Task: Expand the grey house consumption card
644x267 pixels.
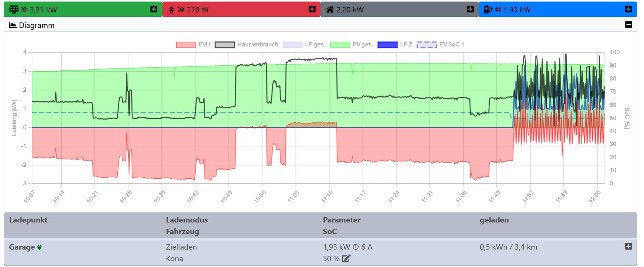Action: pos(470,9)
